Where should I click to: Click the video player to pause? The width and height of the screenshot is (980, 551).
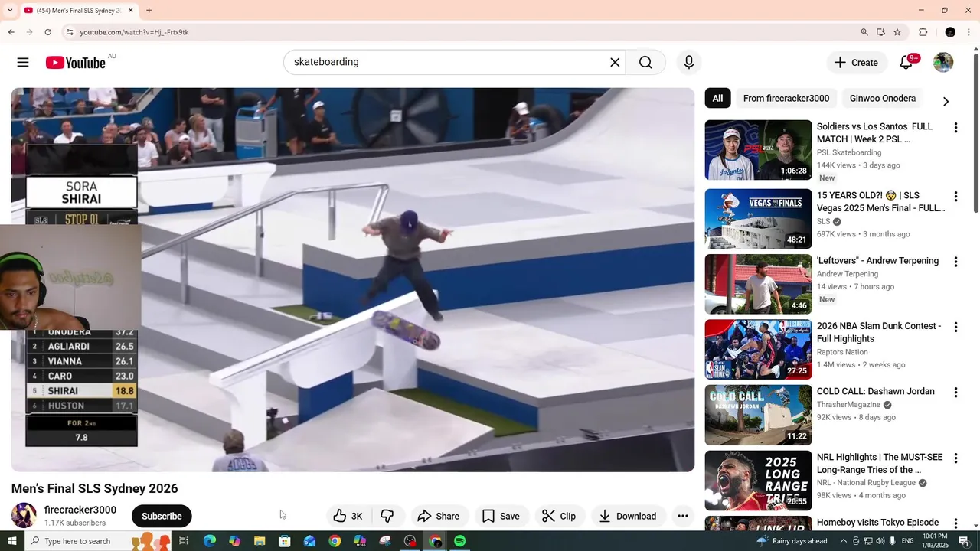[352, 279]
